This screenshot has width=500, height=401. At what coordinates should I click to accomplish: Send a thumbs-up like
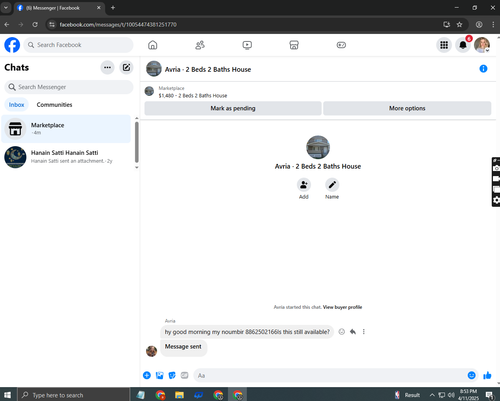pos(487,375)
